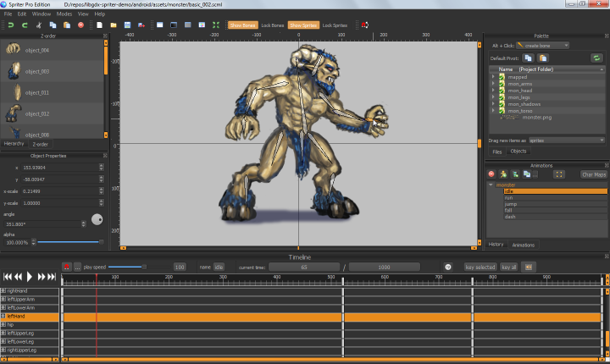Play the animation
Screen dimensions: 610x364
click(x=30, y=277)
